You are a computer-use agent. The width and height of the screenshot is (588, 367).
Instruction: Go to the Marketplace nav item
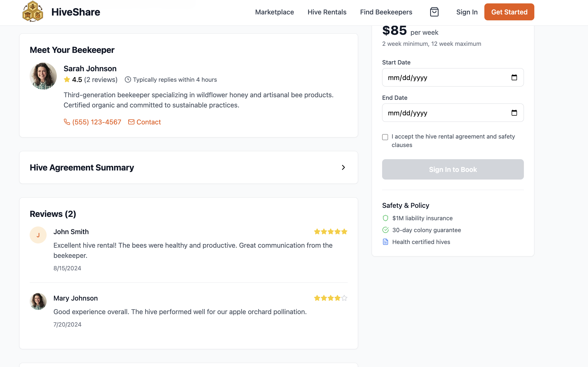coord(274,12)
